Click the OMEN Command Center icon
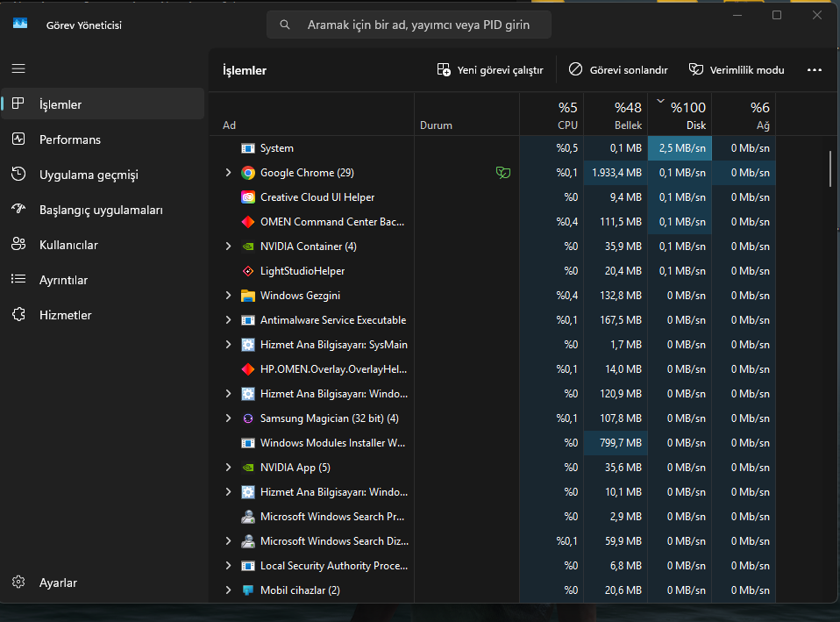This screenshot has height=622, width=840. 247,222
